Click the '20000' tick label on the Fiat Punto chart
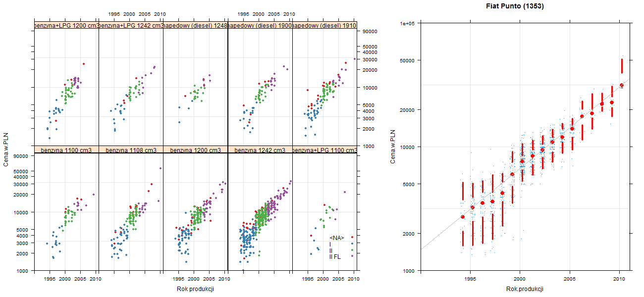 [x=408, y=109]
